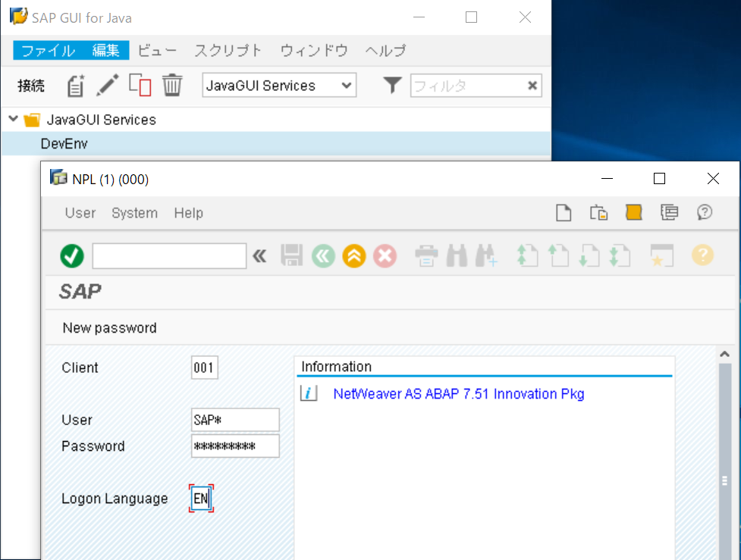Click the new connection document icon

tap(76, 86)
